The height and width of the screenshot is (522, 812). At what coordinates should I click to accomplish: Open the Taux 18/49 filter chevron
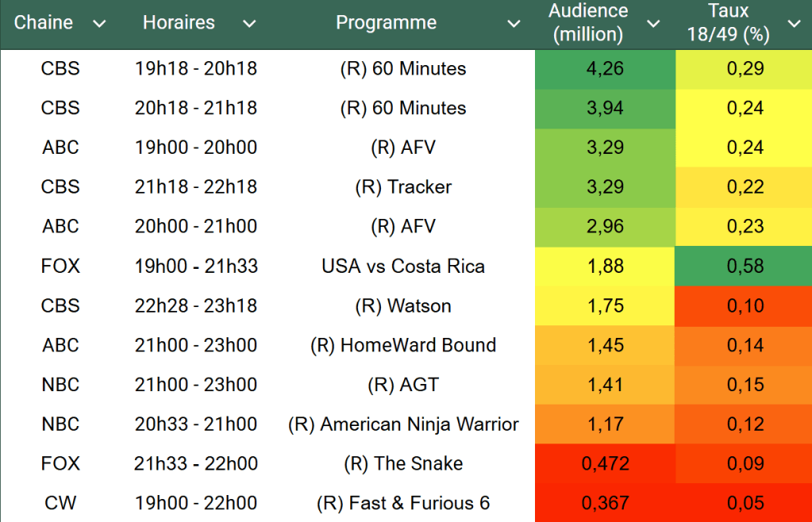794,24
